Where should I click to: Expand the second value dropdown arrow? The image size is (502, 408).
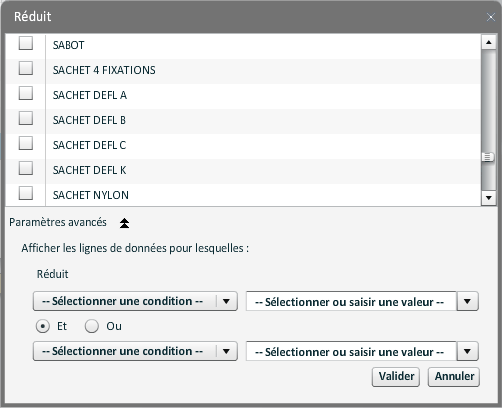click(x=467, y=351)
